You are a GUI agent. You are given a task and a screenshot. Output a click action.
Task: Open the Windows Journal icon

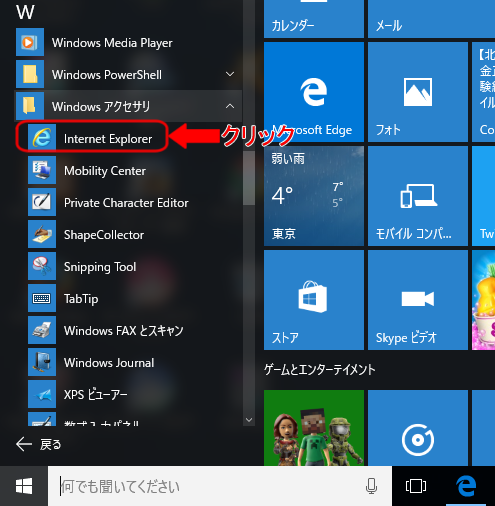point(42,362)
